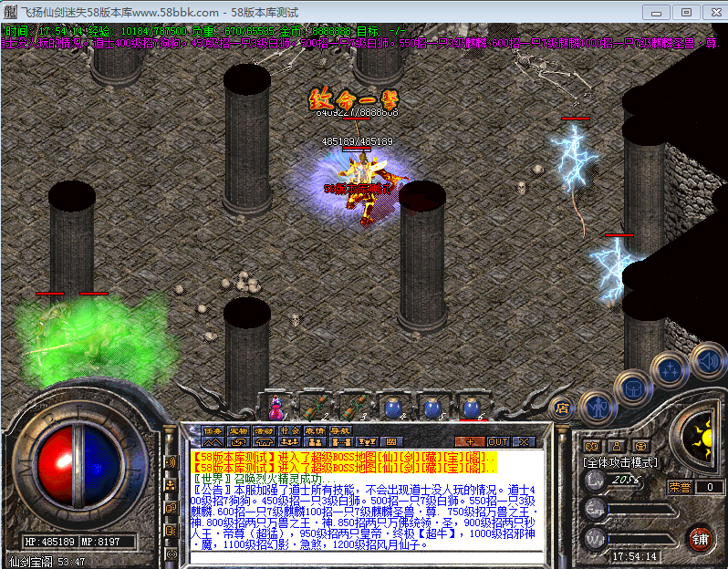Click the Lv level badge
Screen dimensions: 728x569
[x=595, y=480]
